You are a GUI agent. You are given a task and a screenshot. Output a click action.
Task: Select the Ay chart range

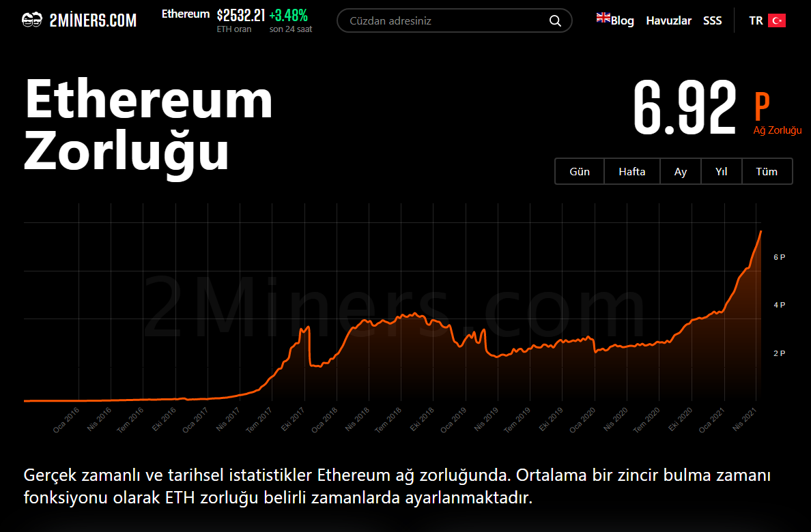pos(681,172)
